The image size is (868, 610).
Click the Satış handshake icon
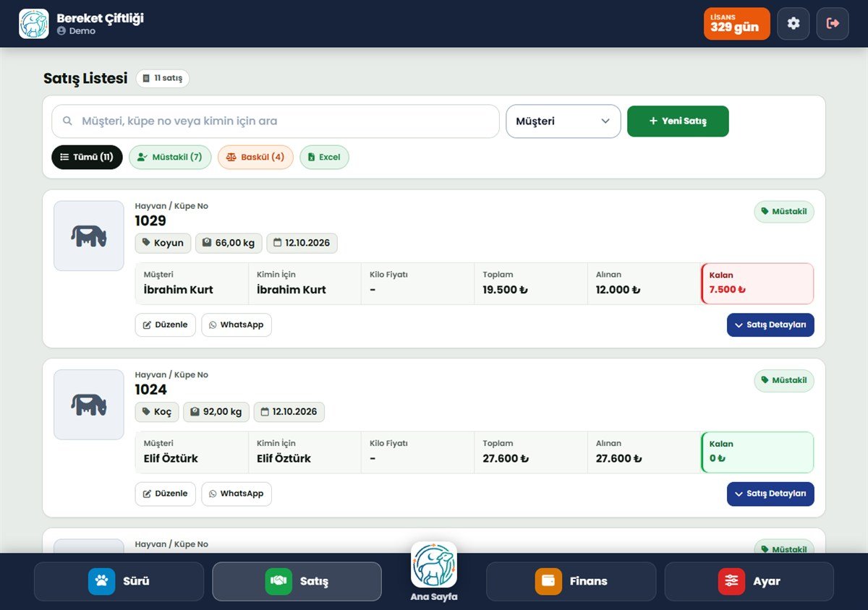coord(278,581)
